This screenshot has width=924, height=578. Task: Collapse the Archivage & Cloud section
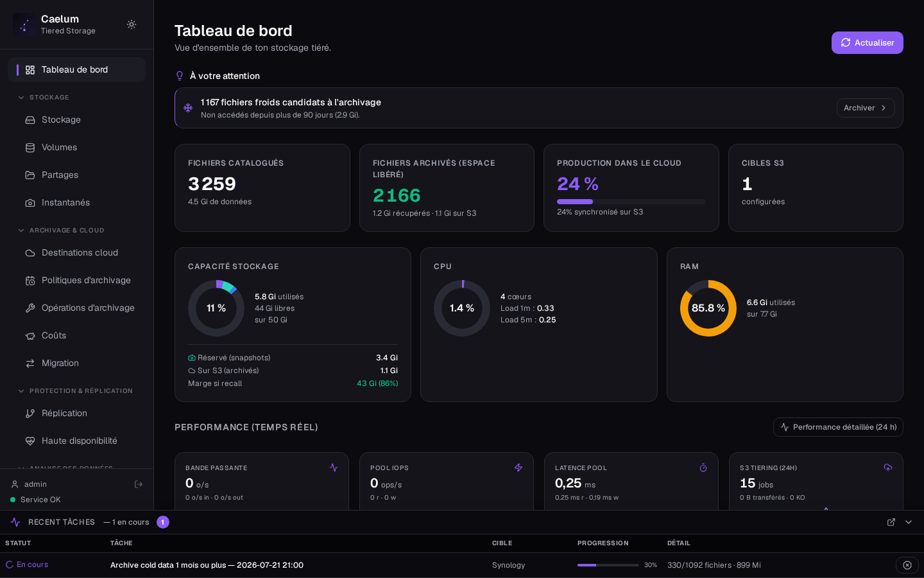tap(21, 231)
